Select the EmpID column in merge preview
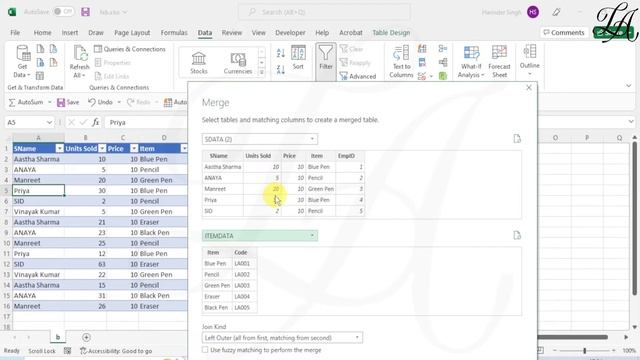640x360 pixels. point(350,156)
